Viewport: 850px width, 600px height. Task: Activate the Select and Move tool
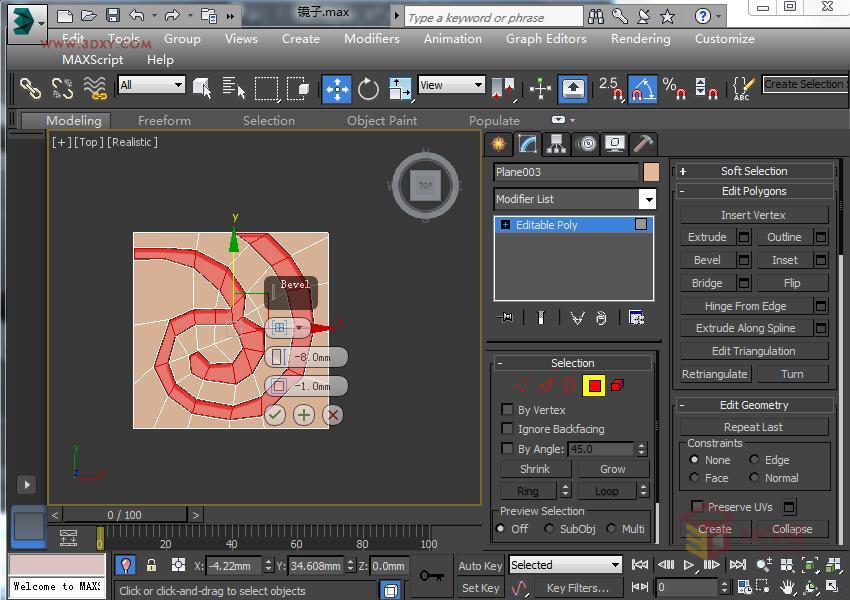[x=338, y=89]
